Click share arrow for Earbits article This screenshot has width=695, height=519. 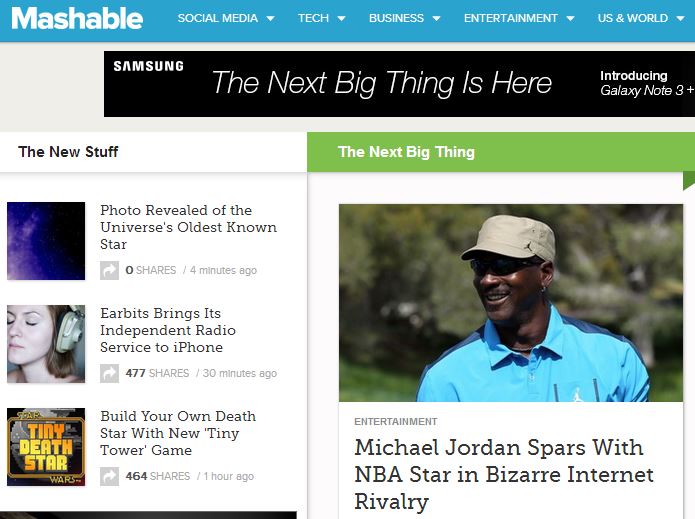point(109,373)
